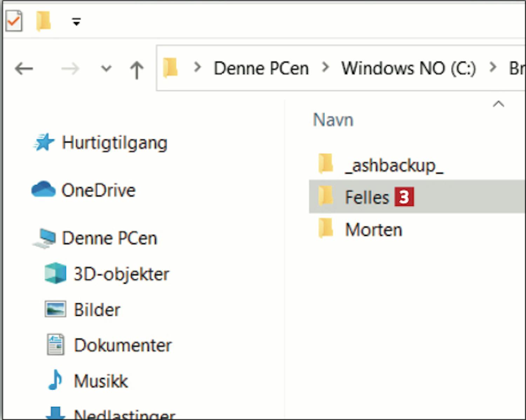Screen dimensions: 526x420
Task: Click the Properties checkmark icon in title bar
Action: click(x=14, y=21)
